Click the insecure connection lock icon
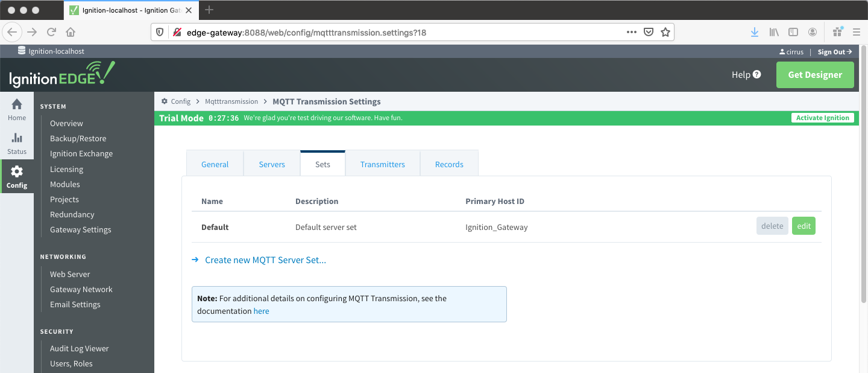Screen dimensions: 868x373 177,32
